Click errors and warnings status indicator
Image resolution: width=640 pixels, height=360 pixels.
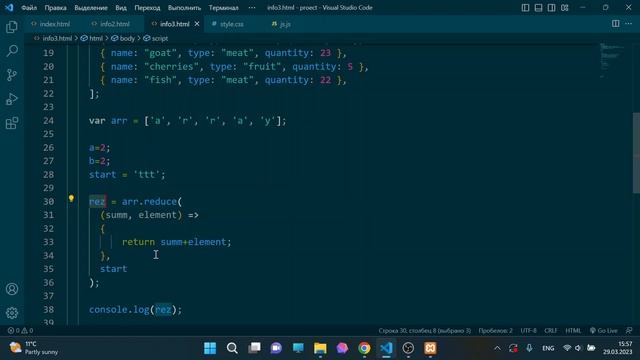(20, 331)
